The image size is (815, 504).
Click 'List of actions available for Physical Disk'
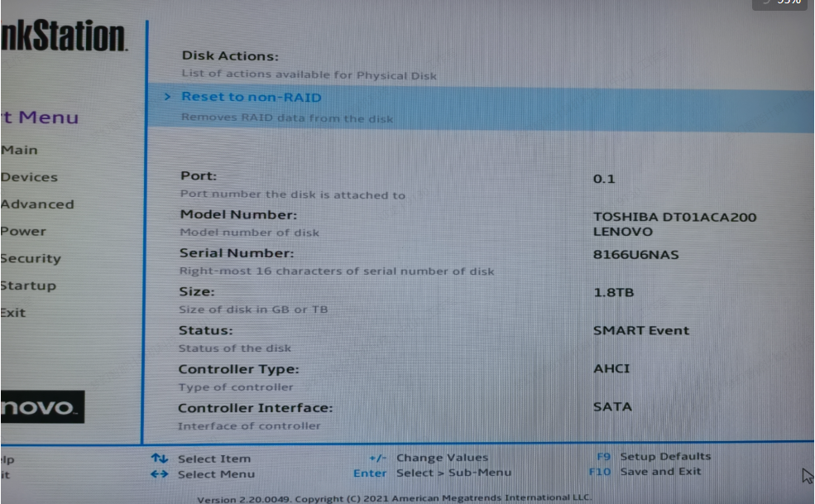[x=309, y=74]
